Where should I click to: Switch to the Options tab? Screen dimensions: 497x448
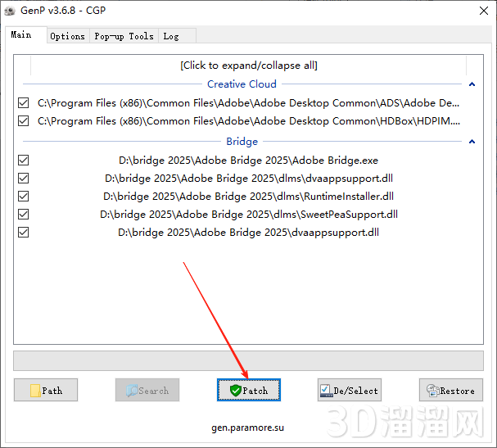[x=67, y=36]
